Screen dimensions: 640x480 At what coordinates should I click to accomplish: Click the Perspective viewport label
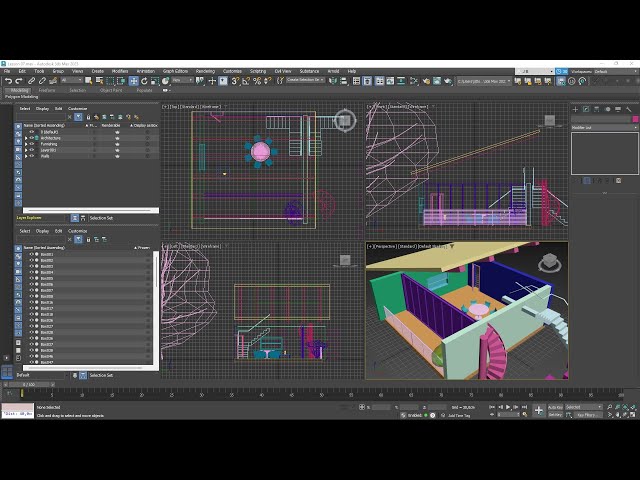coord(385,246)
